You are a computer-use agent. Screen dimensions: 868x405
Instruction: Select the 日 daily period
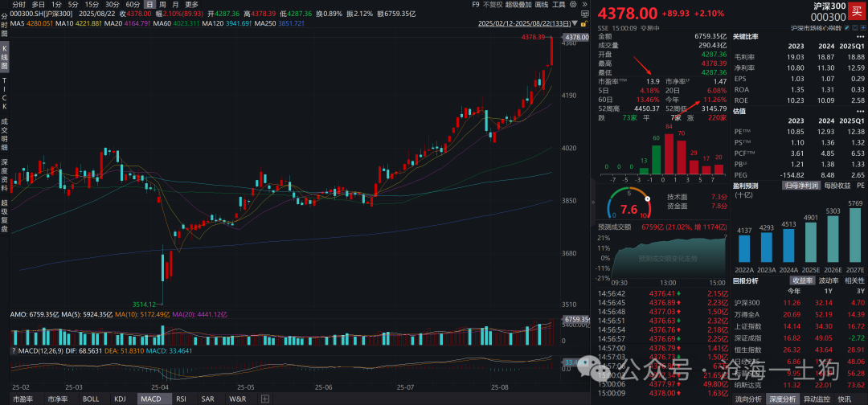tap(149, 4)
